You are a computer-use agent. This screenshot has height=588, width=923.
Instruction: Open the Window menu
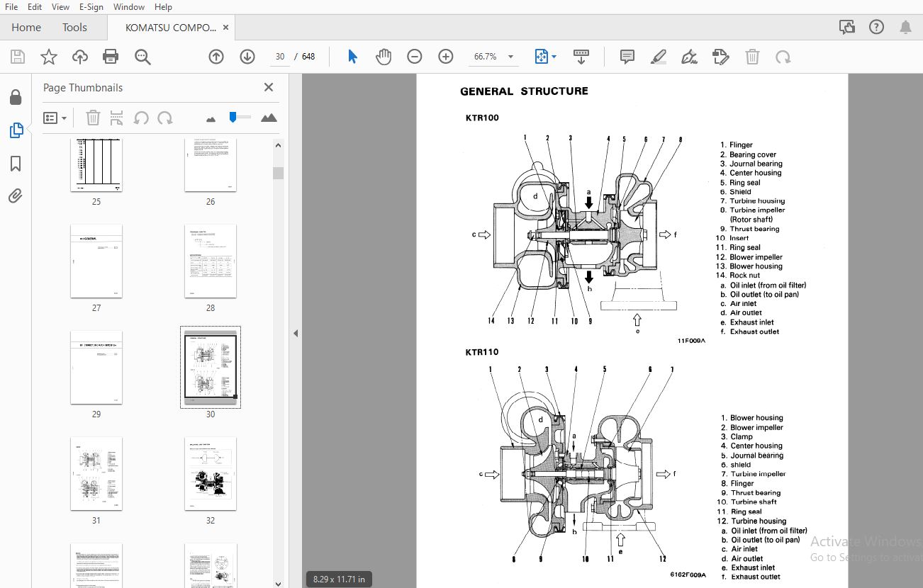point(129,6)
